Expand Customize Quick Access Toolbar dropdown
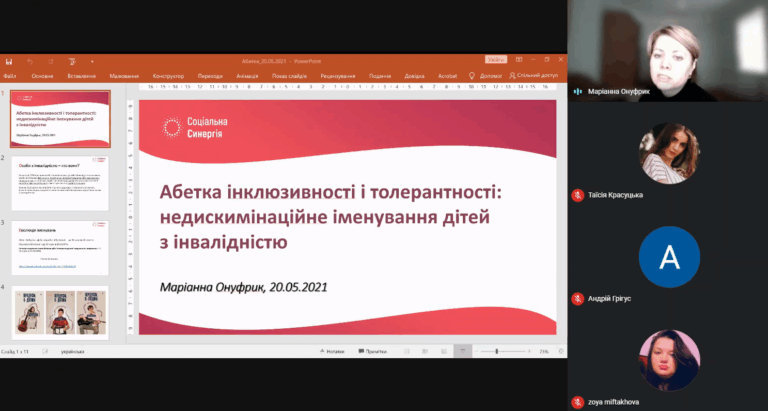 91,61
